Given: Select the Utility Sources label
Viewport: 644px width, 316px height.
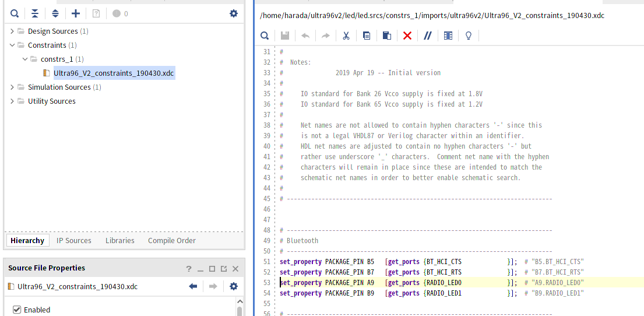Looking at the screenshot, I should pyautogui.click(x=52, y=101).
